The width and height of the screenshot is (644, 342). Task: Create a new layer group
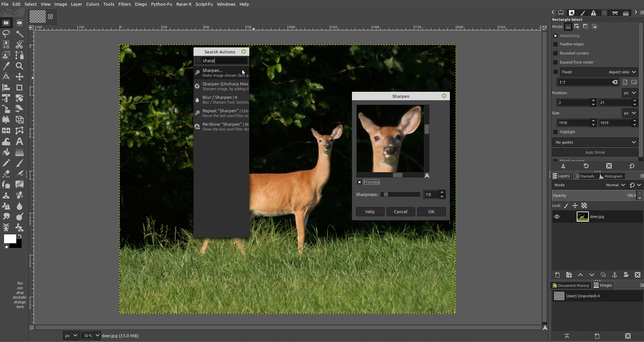pos(569,275)
